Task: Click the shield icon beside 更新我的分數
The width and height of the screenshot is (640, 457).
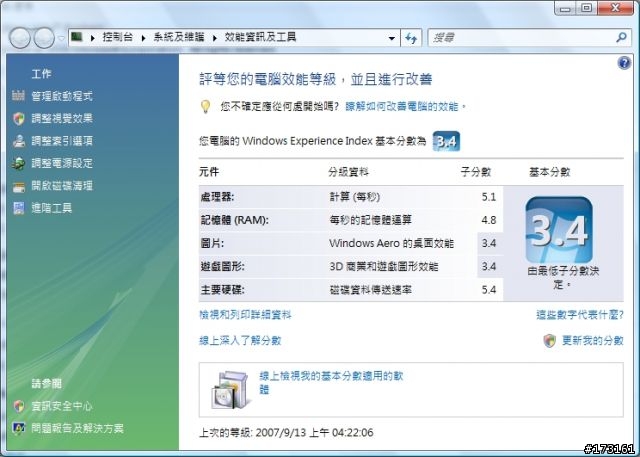Action: [550, 341]
